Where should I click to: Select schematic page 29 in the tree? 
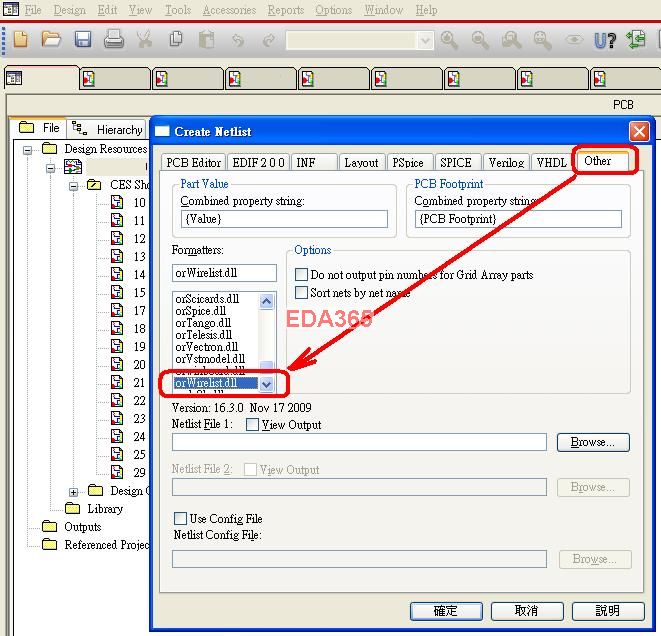[139, 472]
